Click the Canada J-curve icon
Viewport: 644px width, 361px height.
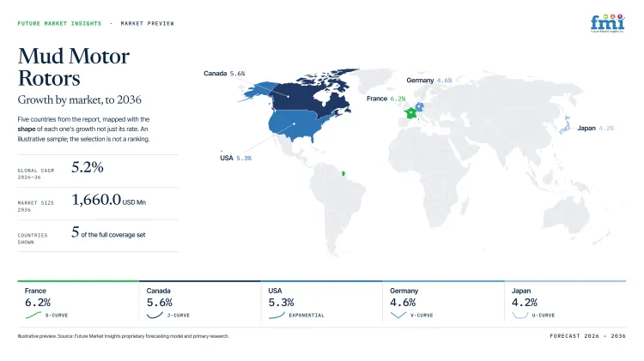(155, 315)
